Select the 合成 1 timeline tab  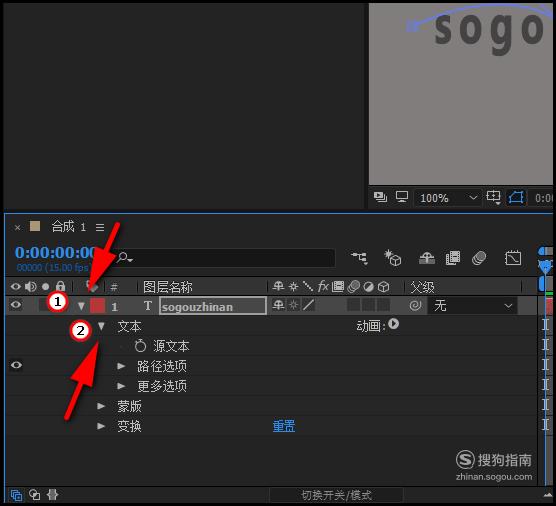pos(69,227)
